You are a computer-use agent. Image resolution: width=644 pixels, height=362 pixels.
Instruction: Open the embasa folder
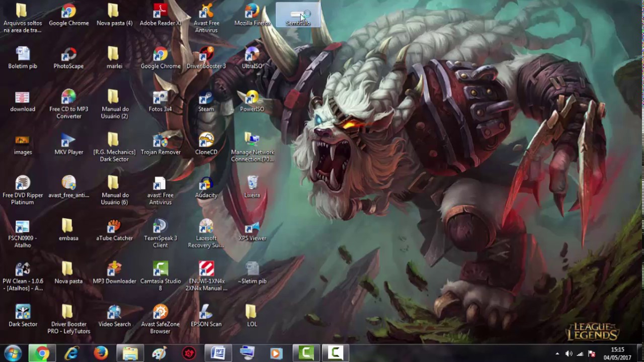coord(68,230)
